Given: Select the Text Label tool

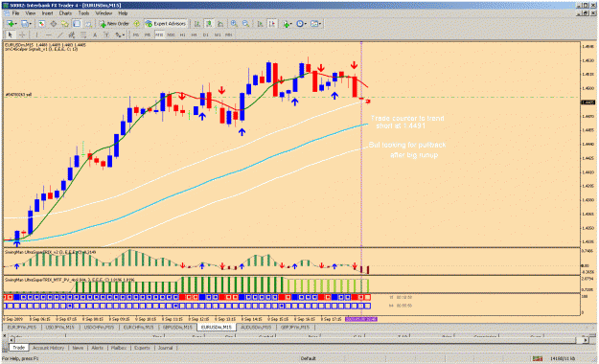Looking at the screenshot, I should 106,34.
